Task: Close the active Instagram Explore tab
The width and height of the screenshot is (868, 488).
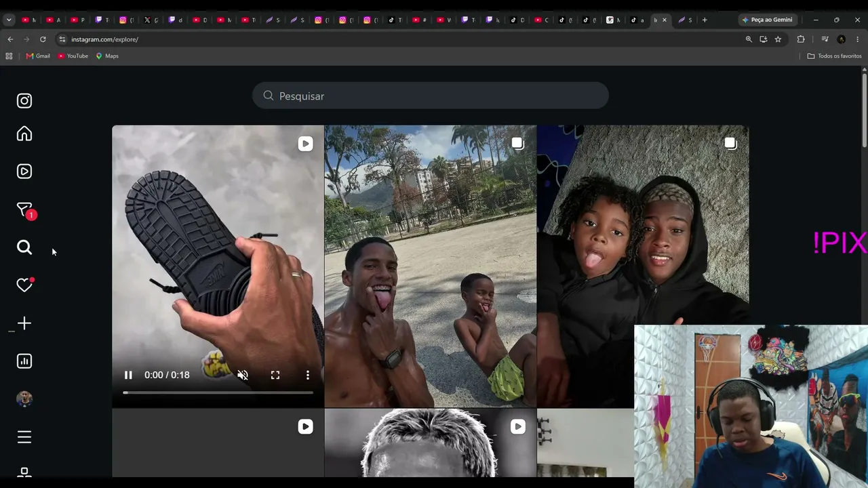Action: pos(664,20)
